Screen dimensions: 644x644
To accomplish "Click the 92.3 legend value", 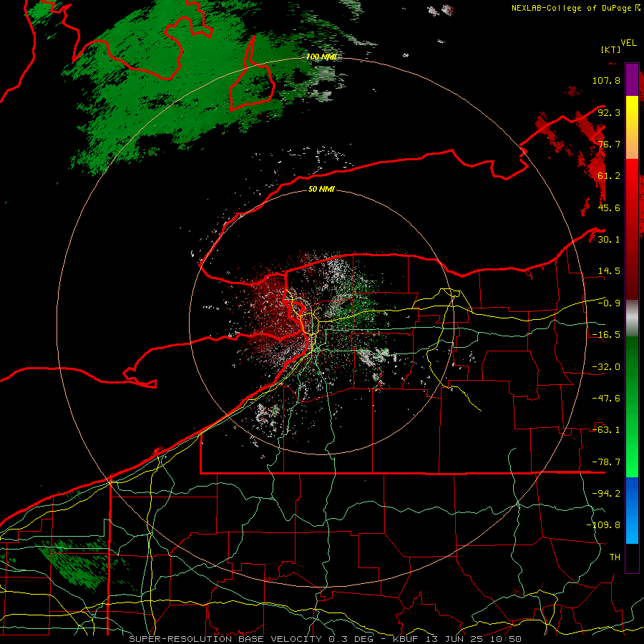I will tap(609, 112).
